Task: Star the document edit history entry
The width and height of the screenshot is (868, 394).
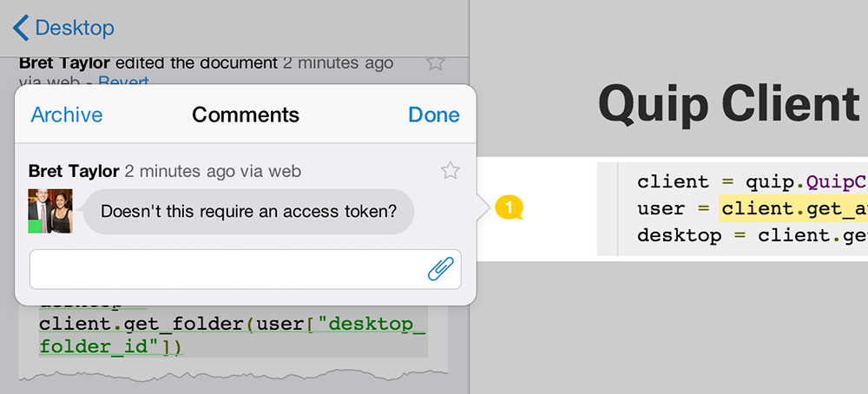Action: pos(436,62)
